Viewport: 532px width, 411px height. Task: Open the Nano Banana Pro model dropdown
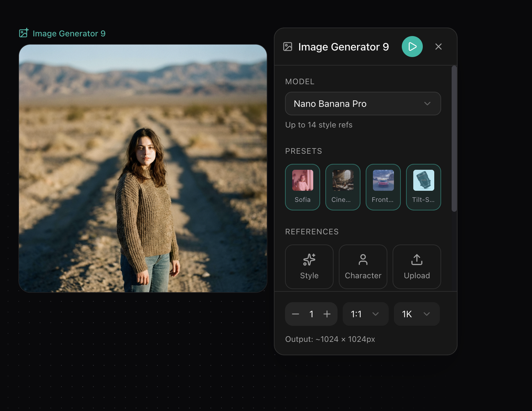[x=363, y=104]
